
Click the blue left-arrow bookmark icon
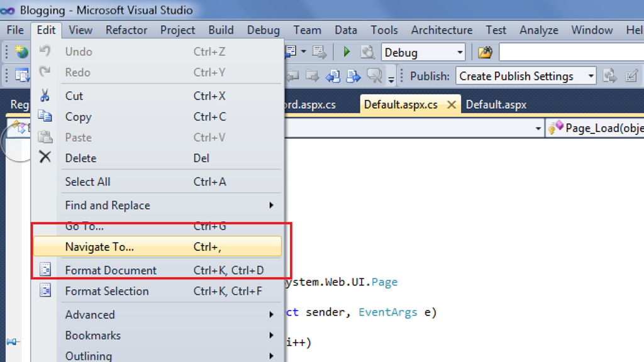pyautogui.click(x=333, y=76)
